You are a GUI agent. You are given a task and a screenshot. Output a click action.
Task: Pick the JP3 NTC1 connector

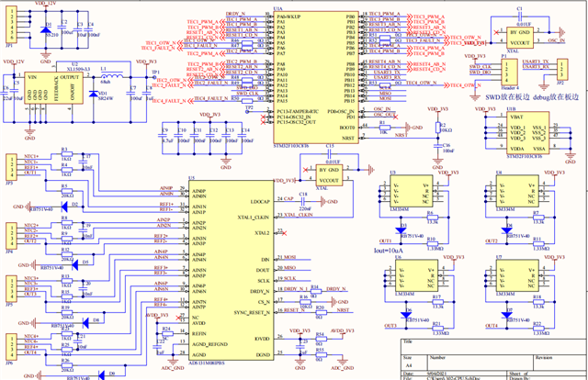[x=11, y=167]
